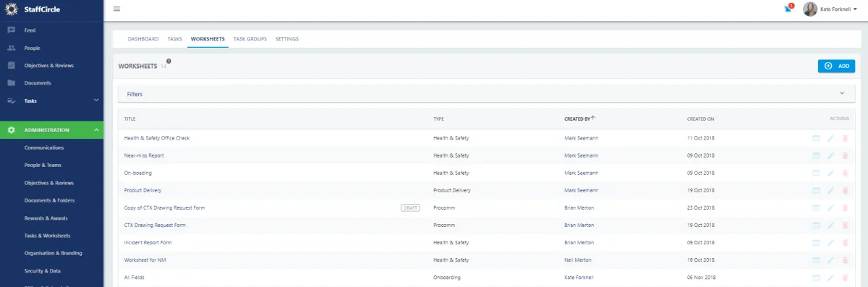
Task: Delete On-boarding worksheet trash icon
Action: (x=845, y=173)
